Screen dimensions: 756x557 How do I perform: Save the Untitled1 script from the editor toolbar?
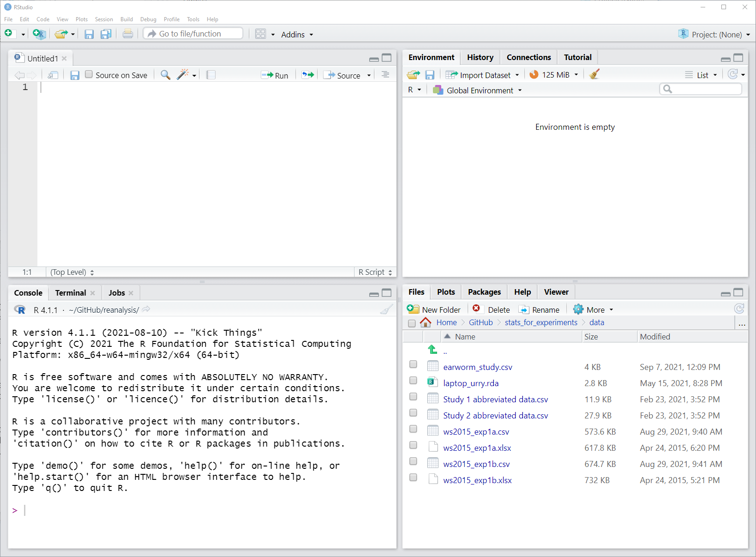(x=75, y=75)
